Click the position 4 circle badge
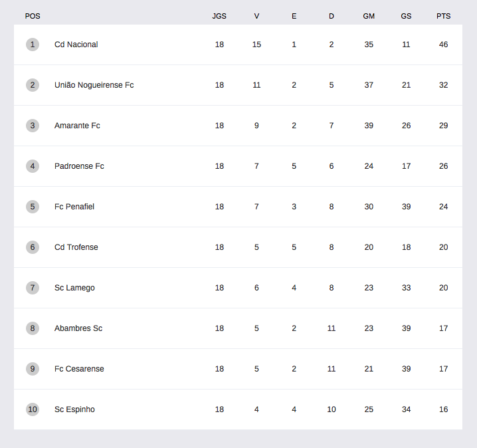This screenshot has height=448, width=477. pos(33,166)
